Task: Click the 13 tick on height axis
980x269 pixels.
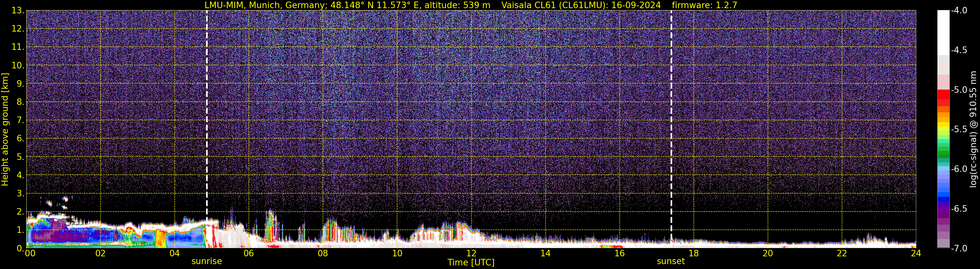Action: click(x=17, y=11)
